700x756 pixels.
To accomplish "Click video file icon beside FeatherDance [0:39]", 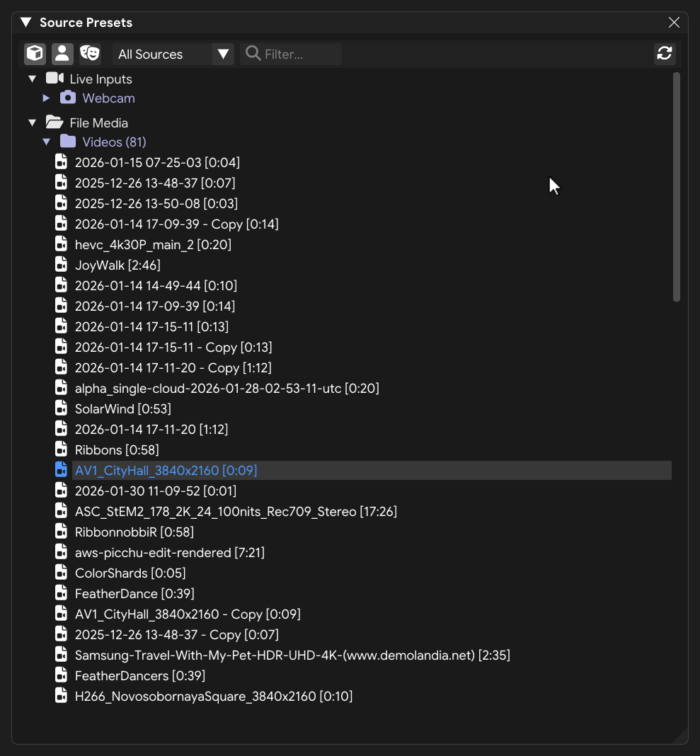I will 62,592.
